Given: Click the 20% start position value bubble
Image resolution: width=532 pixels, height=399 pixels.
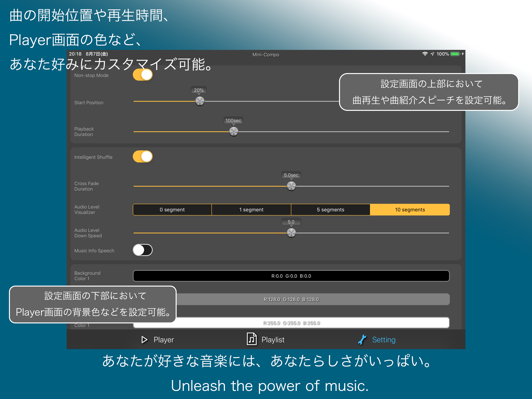Looking at the screenshot, I should 199,90.
